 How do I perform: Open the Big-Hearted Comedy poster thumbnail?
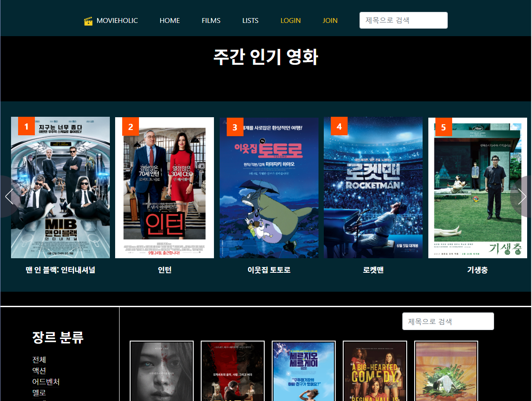375,371
